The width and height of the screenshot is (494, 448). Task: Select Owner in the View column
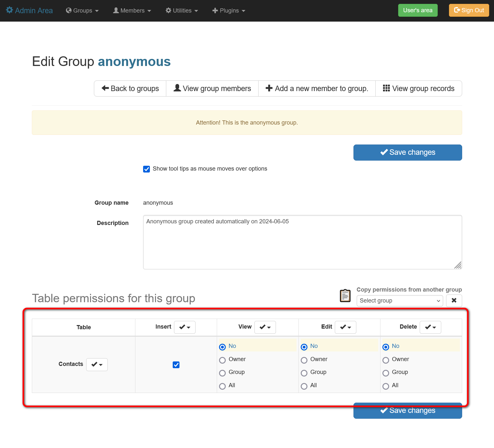tap(223, 360)
